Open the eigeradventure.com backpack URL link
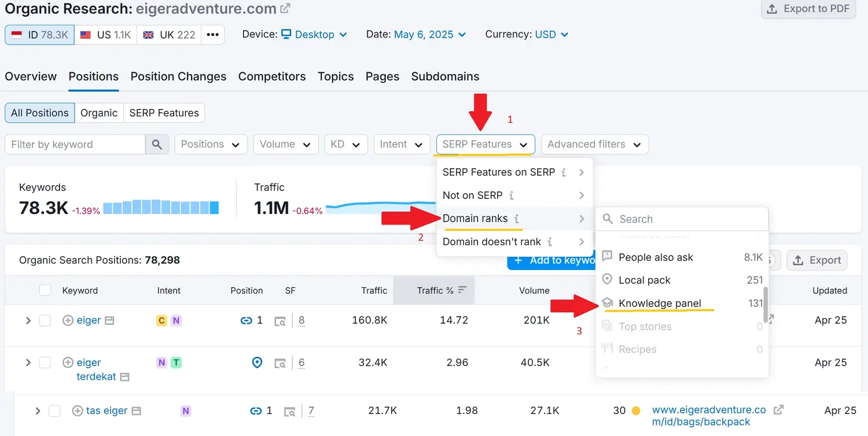 [x=709, y=416]
